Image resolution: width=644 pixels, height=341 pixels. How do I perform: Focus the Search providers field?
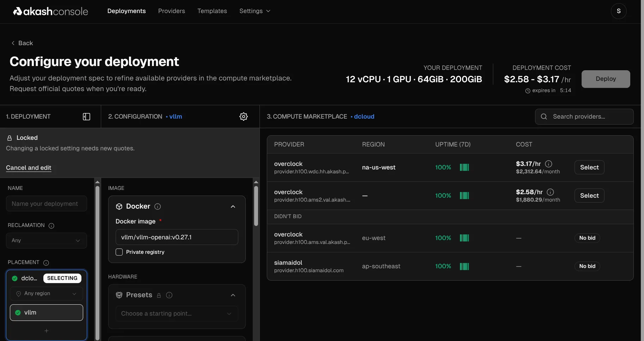[x=584, y=116]
